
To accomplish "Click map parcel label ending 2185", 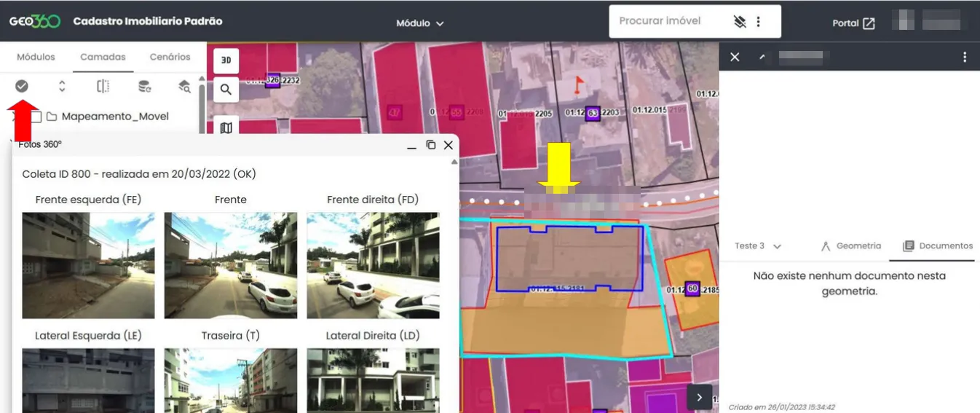I will tap(692, 290).
